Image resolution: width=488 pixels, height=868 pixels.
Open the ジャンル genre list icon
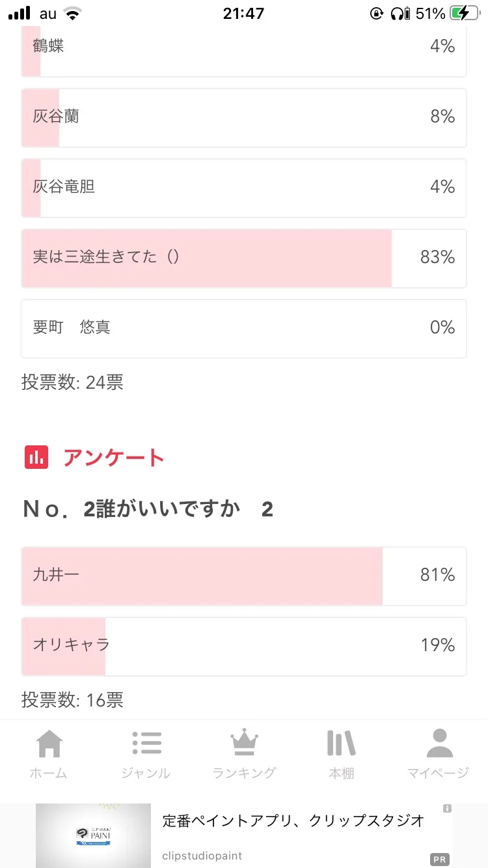click(146, 744)
